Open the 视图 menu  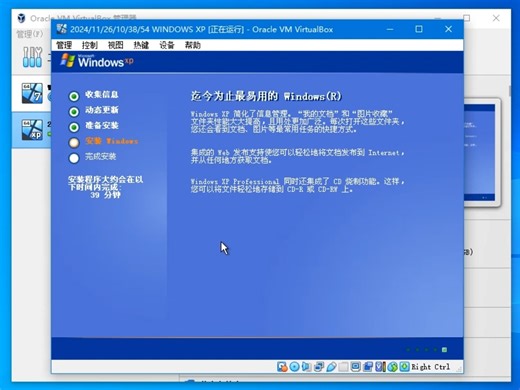tap(115, 45)
